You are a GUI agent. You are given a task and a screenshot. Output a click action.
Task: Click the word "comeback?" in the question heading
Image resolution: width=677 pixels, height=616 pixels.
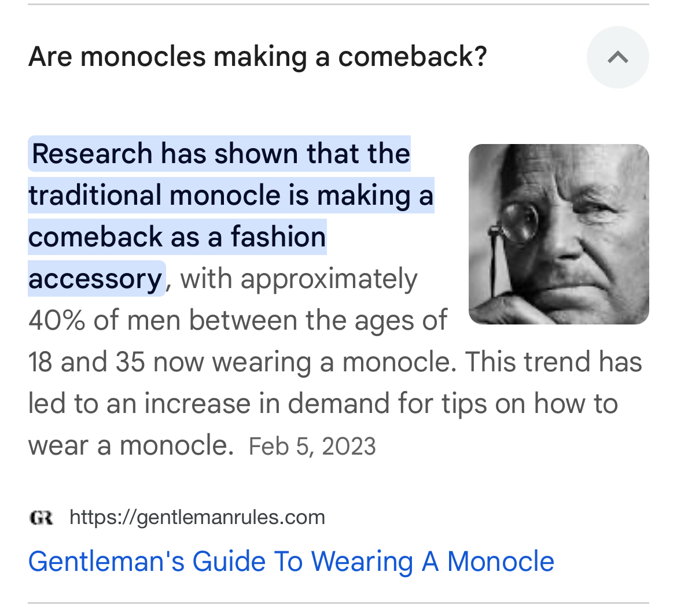click(413, 57)
